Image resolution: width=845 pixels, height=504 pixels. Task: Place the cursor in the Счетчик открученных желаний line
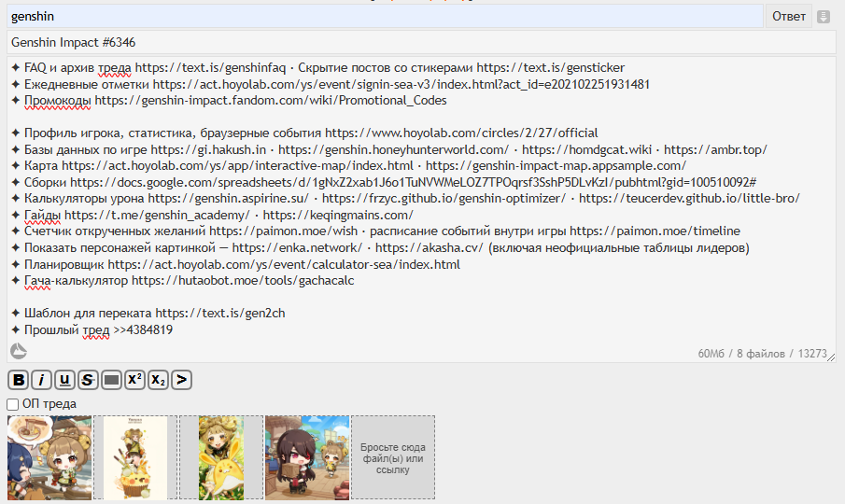pos(375,231)
